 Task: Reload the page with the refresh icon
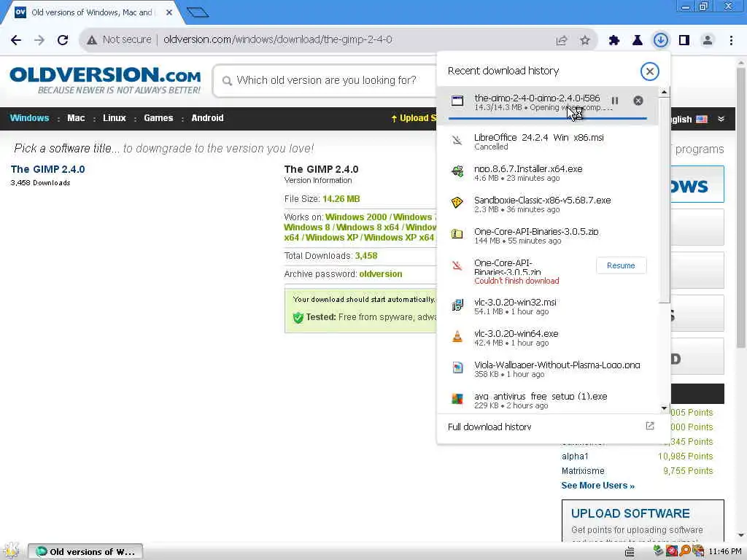pos(63,40)
